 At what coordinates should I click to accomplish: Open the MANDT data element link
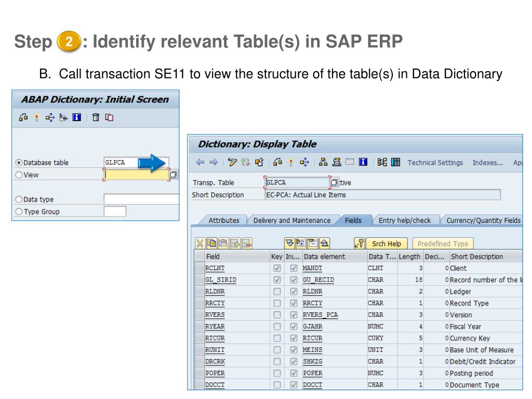tap(312, 269)
